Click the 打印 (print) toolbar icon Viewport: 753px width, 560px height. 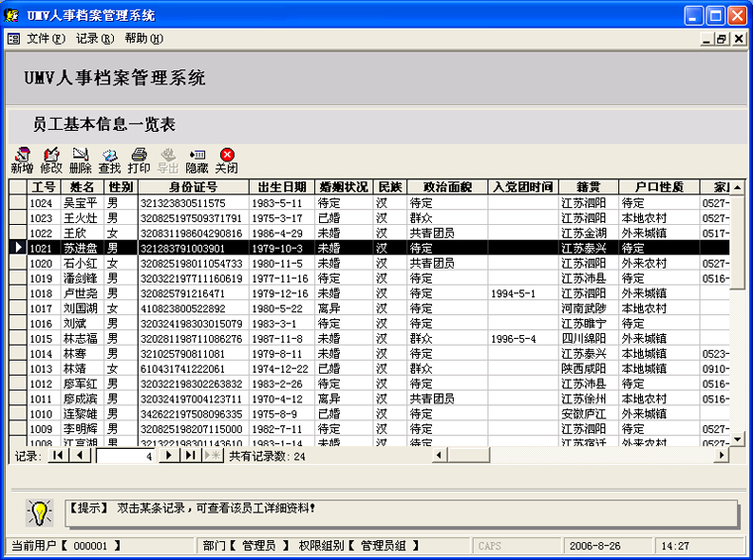click(139, 161)
